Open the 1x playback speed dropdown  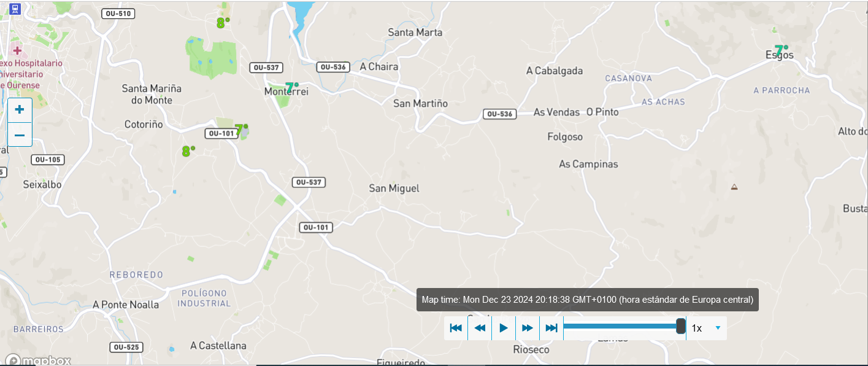tap(706, 328)
